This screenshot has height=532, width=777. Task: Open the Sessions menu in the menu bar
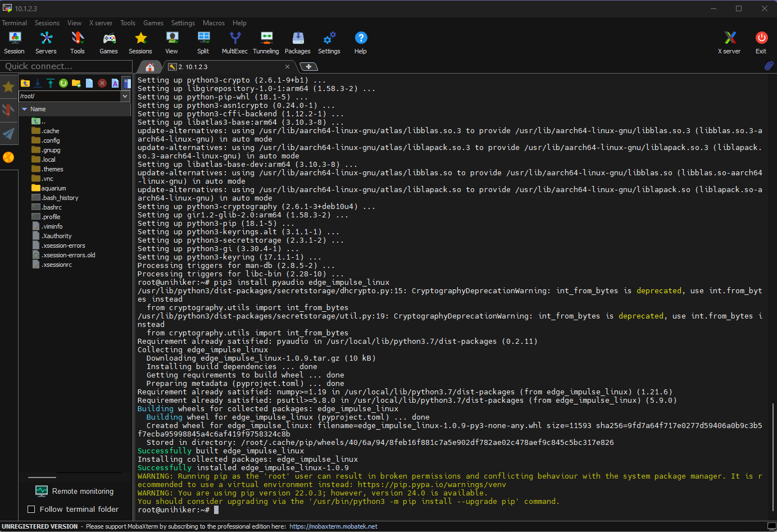click(x=47, y=23)
